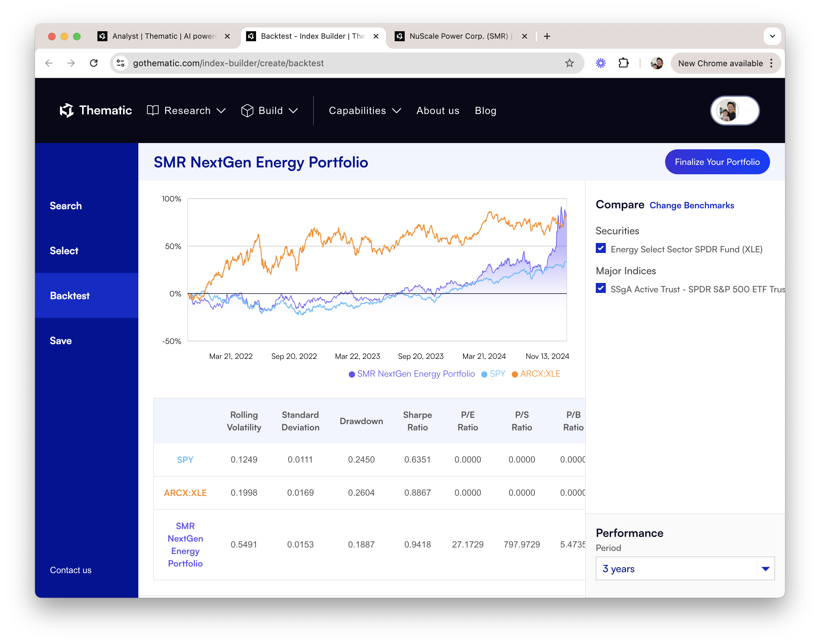Click the Period dropdown arrow

[765, 569]
